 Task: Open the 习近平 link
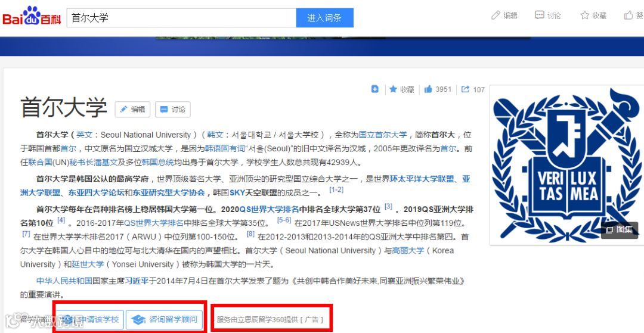[137, 281]
